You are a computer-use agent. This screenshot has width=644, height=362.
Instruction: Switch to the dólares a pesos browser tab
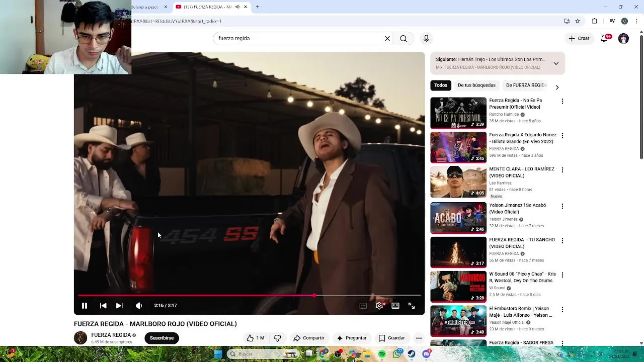tap(146, 7)
